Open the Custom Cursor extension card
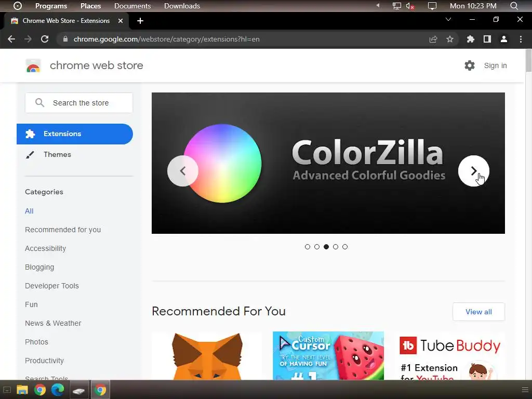 [x=328, y=355]
